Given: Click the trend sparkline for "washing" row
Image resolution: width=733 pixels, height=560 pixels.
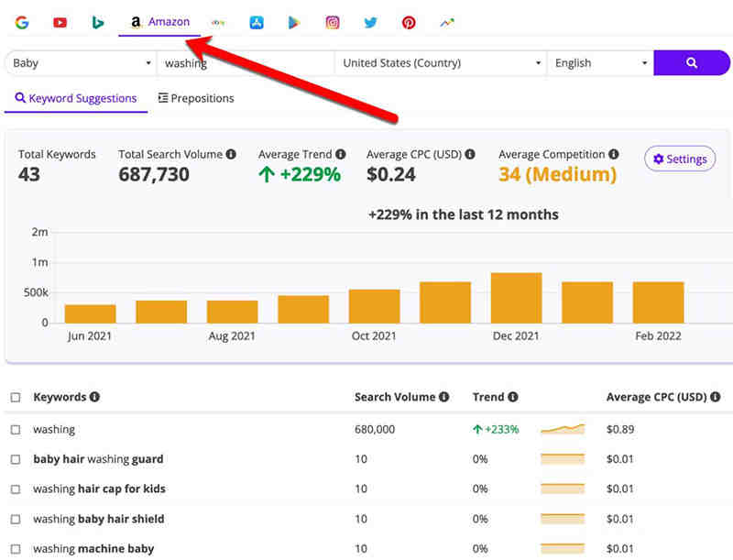Looking at the screenshot, I should 563,429.
